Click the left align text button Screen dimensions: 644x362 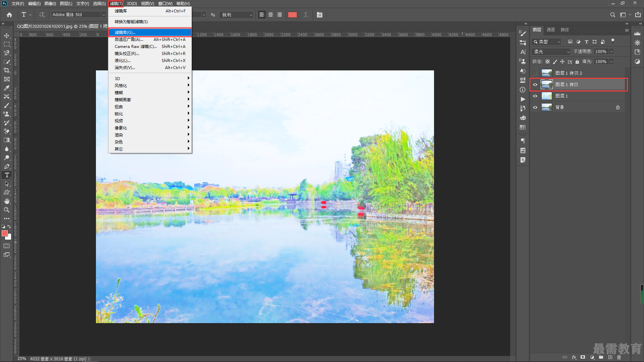pyautogui.click(x=262, y=15)
